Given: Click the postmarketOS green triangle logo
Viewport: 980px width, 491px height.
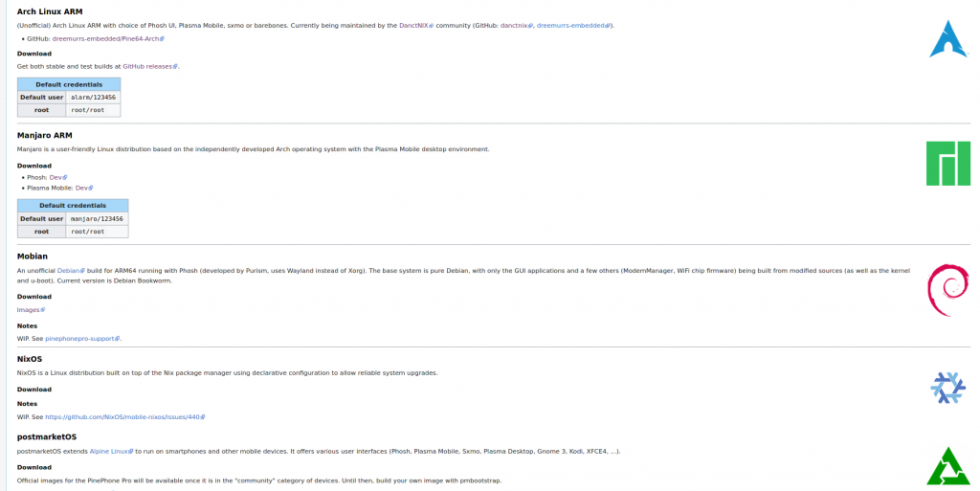Looking at the screenshot, I should click(x=947, y=466).
